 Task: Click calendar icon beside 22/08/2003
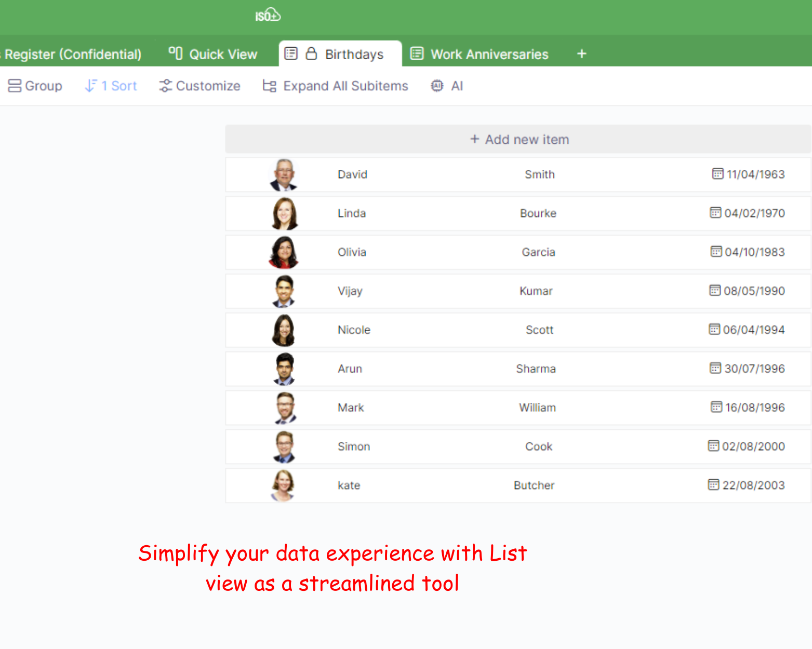(713, 485)
